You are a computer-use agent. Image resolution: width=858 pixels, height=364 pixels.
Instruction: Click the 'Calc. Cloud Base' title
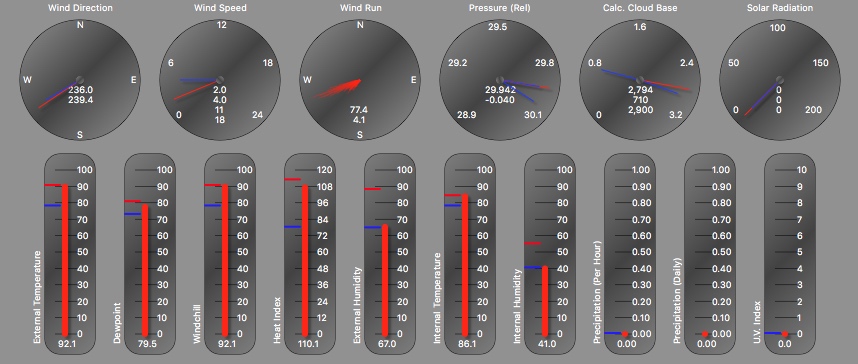click(640, 8)
